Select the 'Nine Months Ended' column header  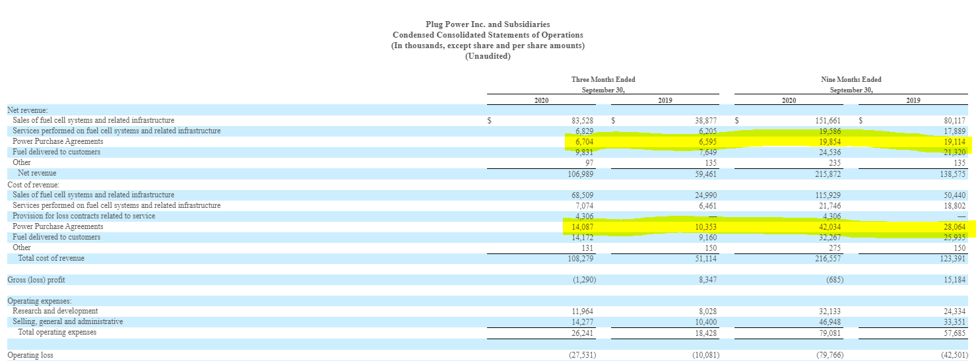click(851, 80)
